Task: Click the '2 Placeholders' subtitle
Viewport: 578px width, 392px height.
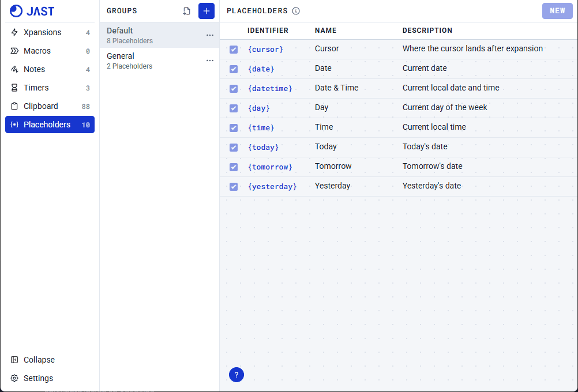Action: click(129, 66)
